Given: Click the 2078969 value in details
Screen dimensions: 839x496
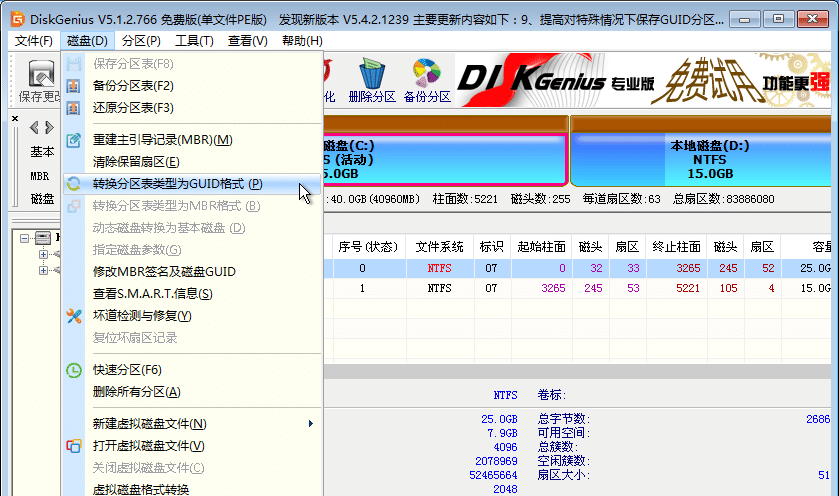Looking at the screenshot, I should [x=496, y=461].
